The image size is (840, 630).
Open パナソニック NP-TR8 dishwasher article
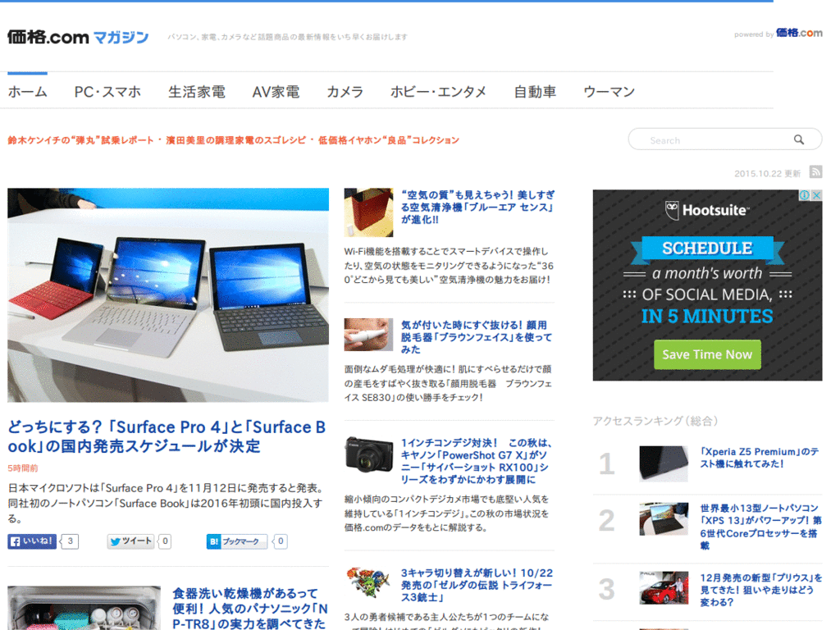pyautogui.click(x=249, y=609)
